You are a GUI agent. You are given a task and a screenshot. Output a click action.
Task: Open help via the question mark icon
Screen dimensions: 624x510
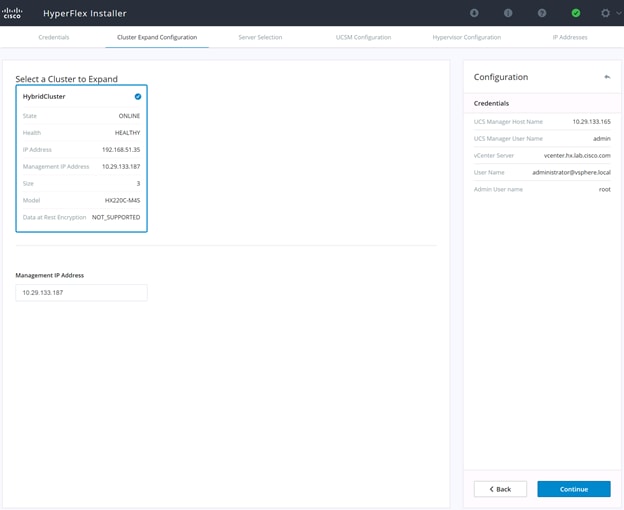tap(542, 13)
